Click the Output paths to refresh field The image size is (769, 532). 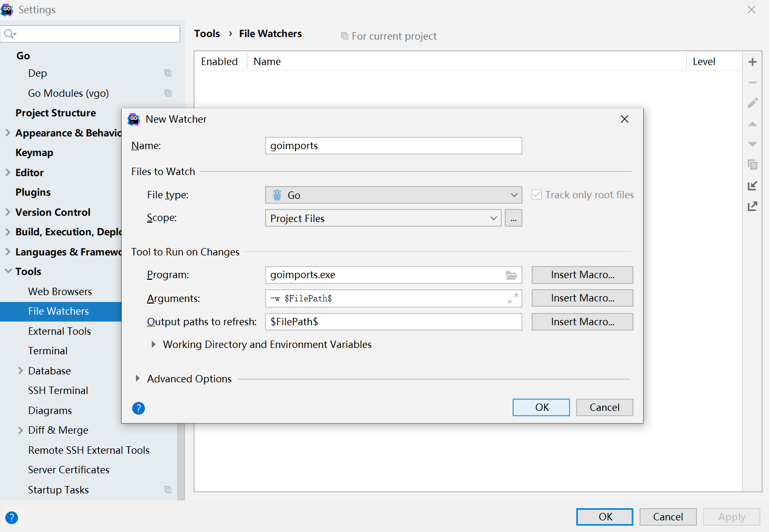tap(393, 322)
